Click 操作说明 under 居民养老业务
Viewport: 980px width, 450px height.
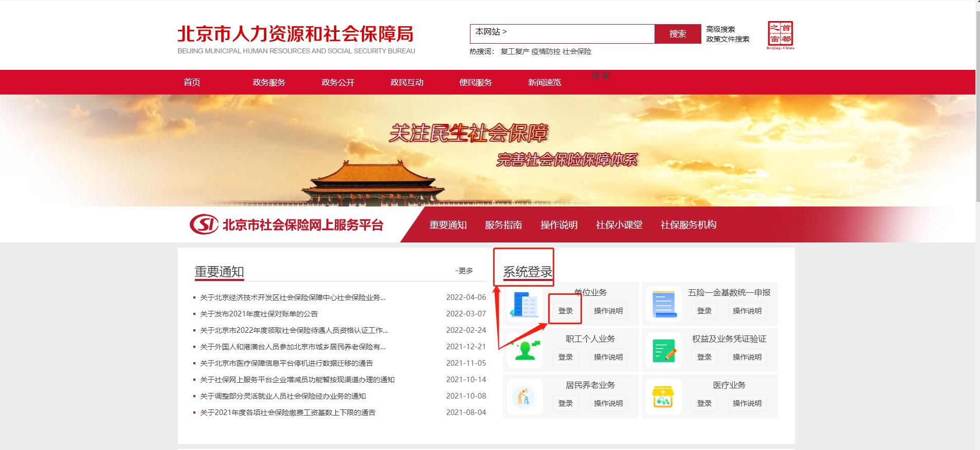pos(608,403)
